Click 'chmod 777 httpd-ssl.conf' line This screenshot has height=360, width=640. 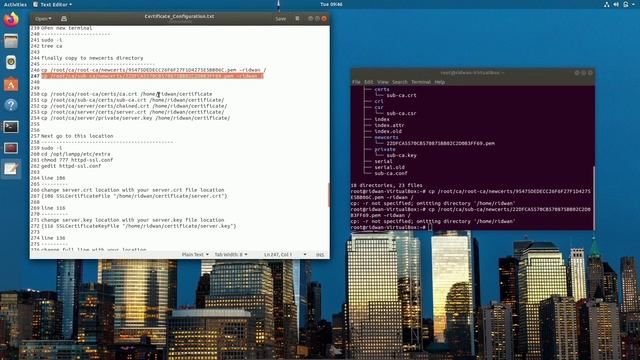(77, 160)
